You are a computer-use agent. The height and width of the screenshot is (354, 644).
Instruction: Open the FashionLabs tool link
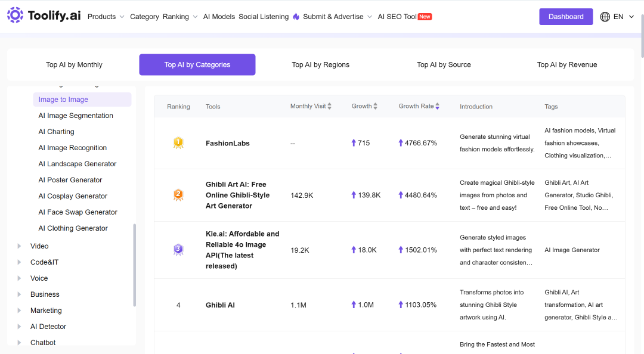click(228, 143)
